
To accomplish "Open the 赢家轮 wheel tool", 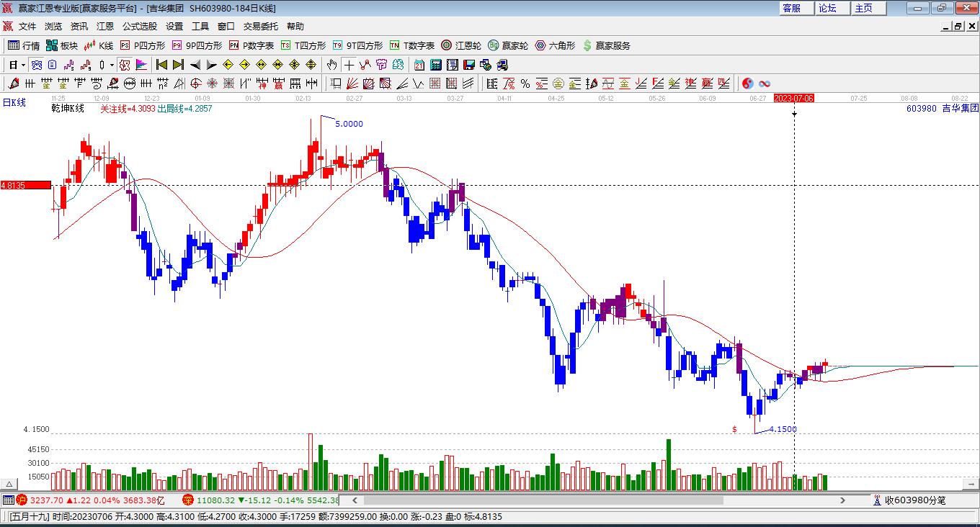I will pos(508,45).
